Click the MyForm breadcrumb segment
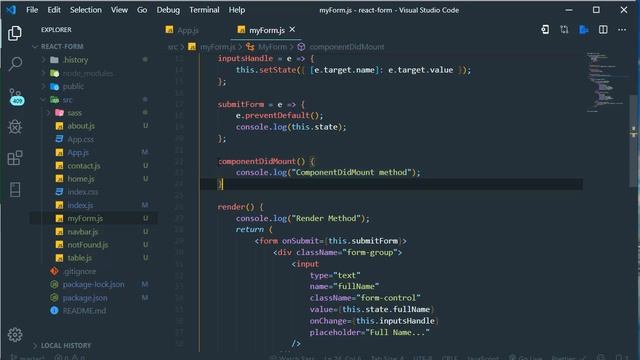Image resolution: width=640 pixels, height=360 pixels. pos(272,47)
